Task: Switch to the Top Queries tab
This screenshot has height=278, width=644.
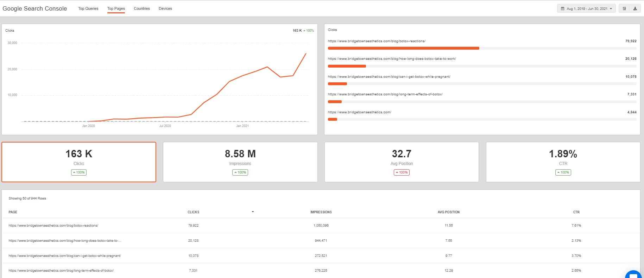Action: (x=88, y=8)
